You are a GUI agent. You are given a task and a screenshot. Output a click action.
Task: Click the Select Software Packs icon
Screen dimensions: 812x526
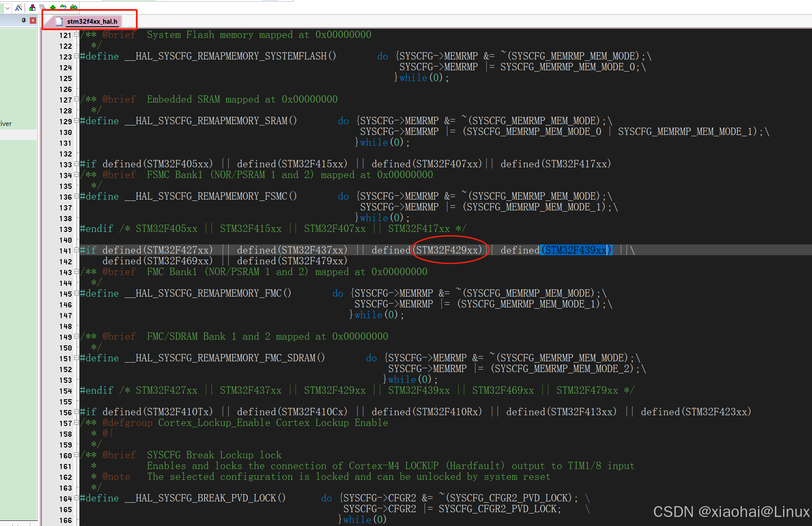coord(63,7)
